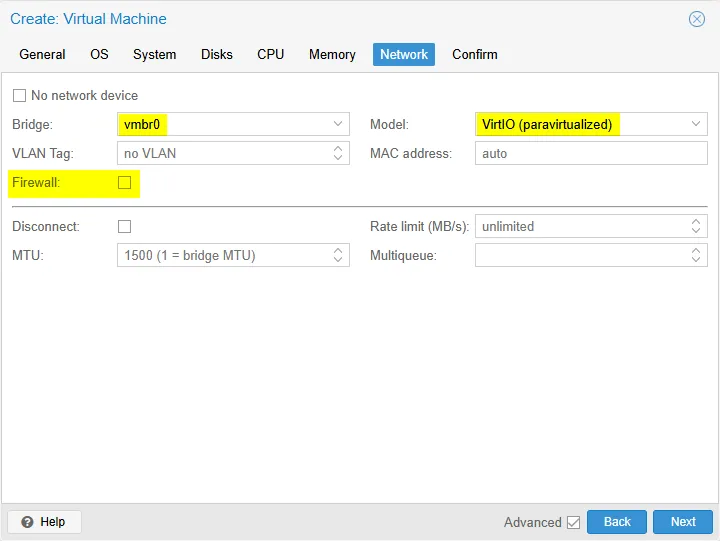Decrease MTU with the down arrow
Viewport: 720px width, 541px height.
[x=338, y=259]
